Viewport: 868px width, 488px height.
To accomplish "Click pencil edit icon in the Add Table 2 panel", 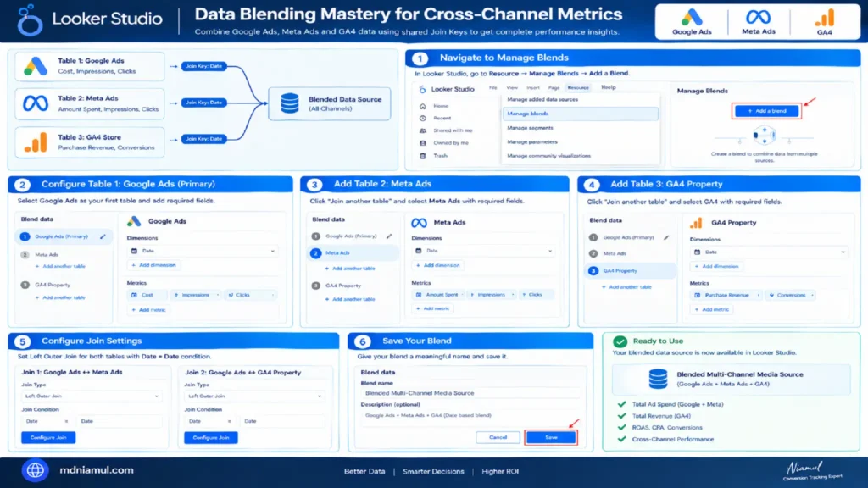I will pos(389,236).
